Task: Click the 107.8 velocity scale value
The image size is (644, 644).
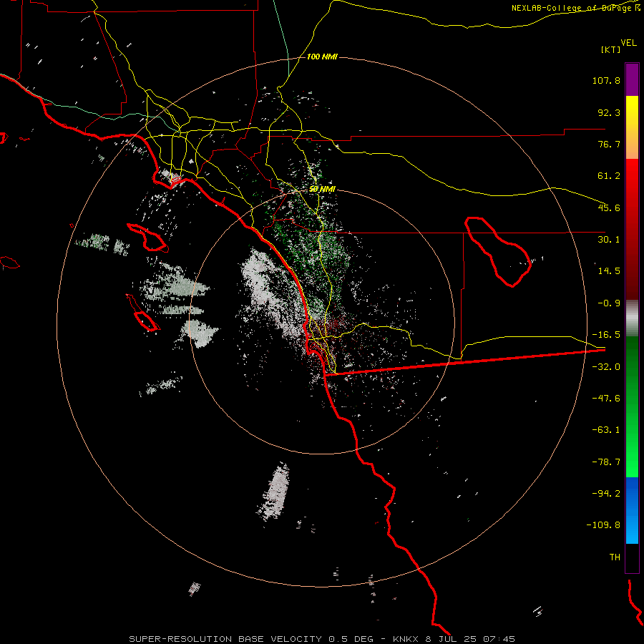Action: click(606, 80)
